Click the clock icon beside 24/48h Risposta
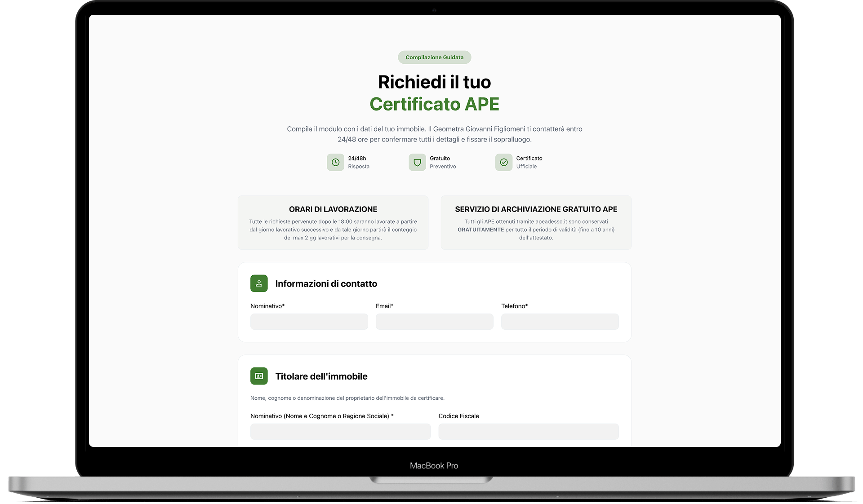This screenshot has width=863, height=504. [x=335, y=162]
